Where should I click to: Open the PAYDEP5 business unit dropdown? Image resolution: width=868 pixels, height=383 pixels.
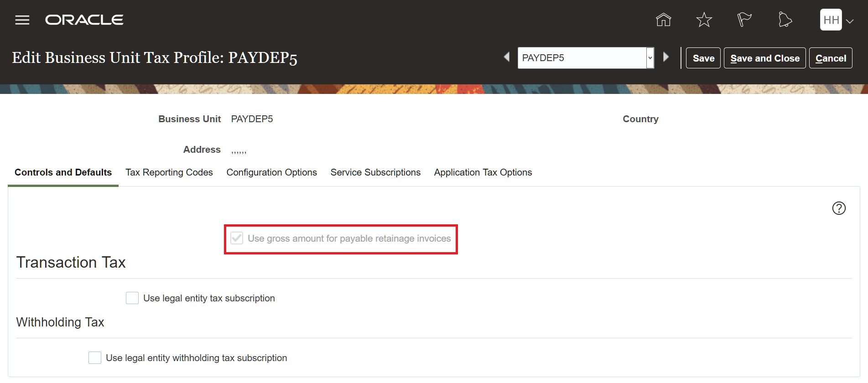click(x=650, y=58)
